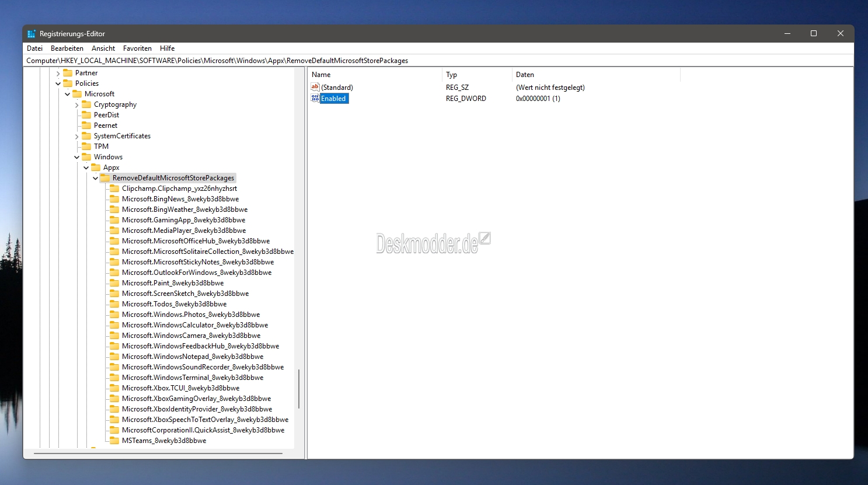868x485 pixels.
Task: Click the folder icon beside Microsoft.BingWeather_8wekyb3d8bbwe
Action: point(114,210)
